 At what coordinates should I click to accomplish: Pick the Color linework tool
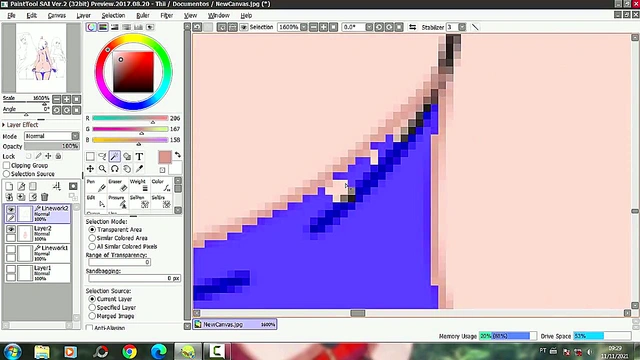[161, 185]
